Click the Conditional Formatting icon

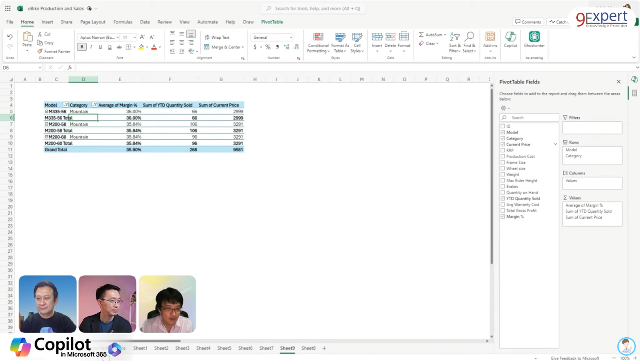click(318, 38)
